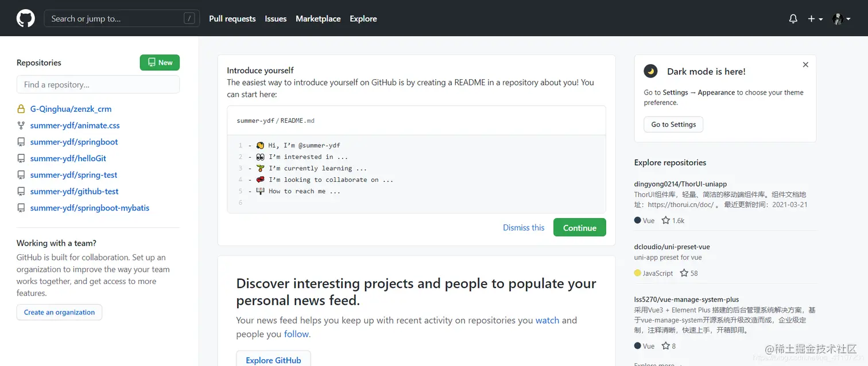Follow the watch link in news feed text
Viewport: 868px width, 366px height.
(547, 320)
